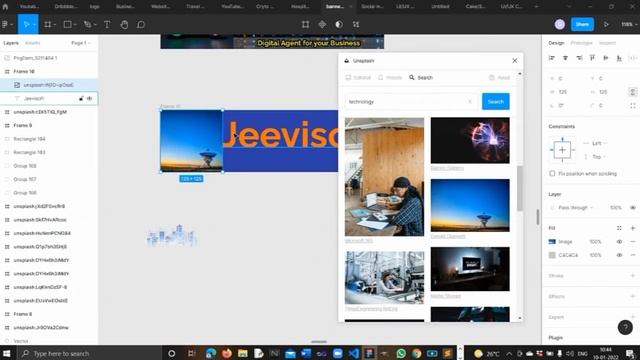Add a new fill with plus
640x360 pixels.
[633, 228]
